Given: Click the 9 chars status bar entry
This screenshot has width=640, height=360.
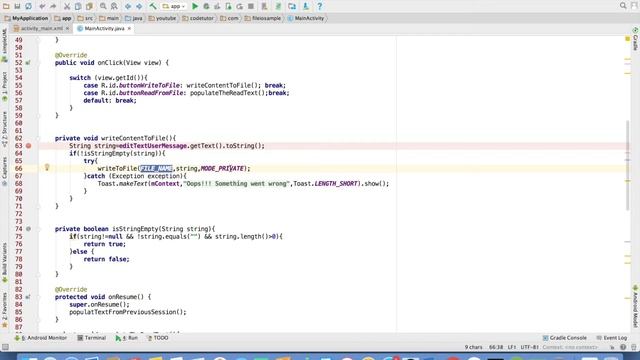Looking at the screenshot, I should coord(473,347).
